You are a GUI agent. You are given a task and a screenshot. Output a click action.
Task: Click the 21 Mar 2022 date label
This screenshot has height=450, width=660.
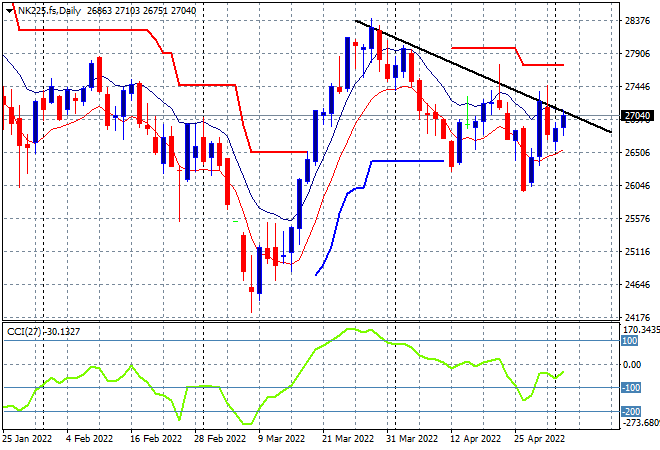[348, 439]
